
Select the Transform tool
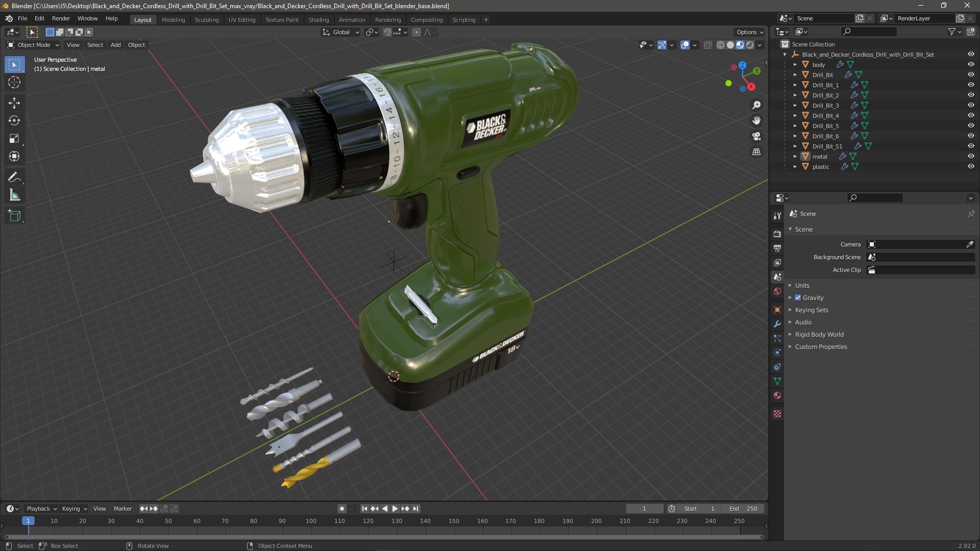pyautogui.click(x=14, y=156)
